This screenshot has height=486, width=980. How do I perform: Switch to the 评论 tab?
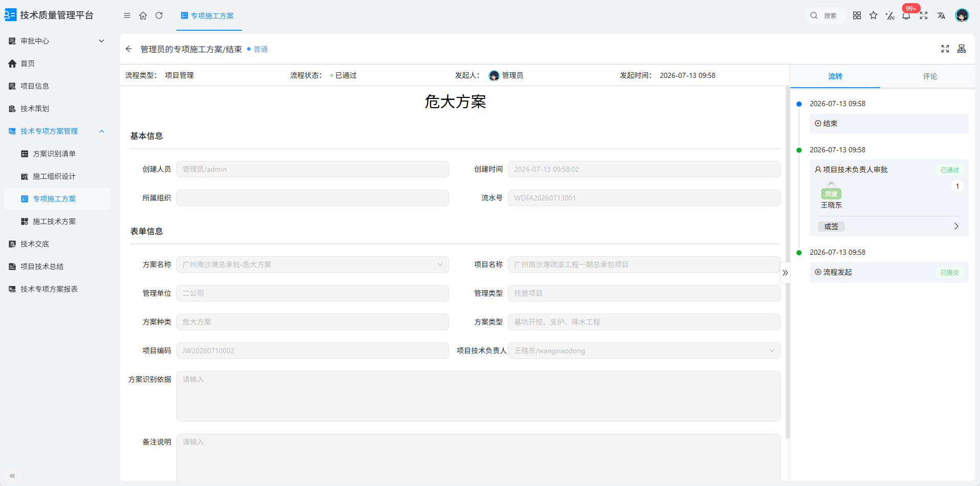pyautogui.click(x=930, y=76)
